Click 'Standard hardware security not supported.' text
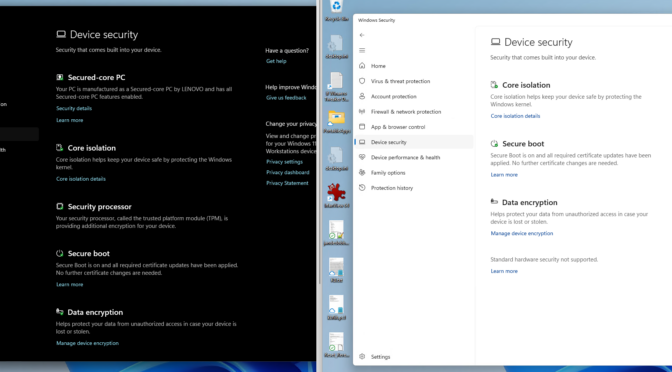 [544, 260]
